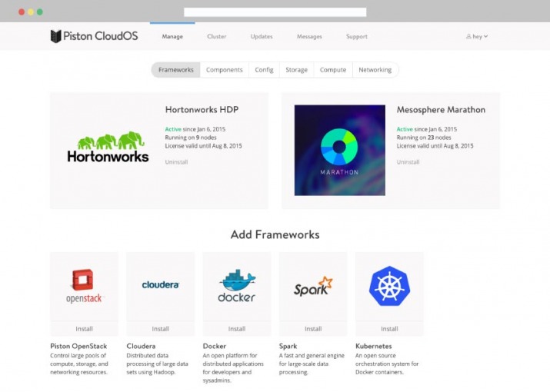Switch to the Config tab

tap(264, 70)
